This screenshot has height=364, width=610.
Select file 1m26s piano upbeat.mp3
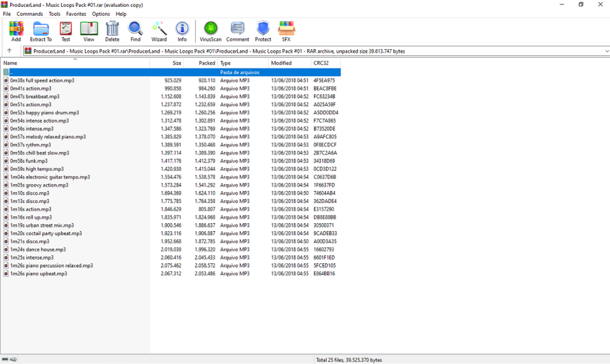point(171,274)
